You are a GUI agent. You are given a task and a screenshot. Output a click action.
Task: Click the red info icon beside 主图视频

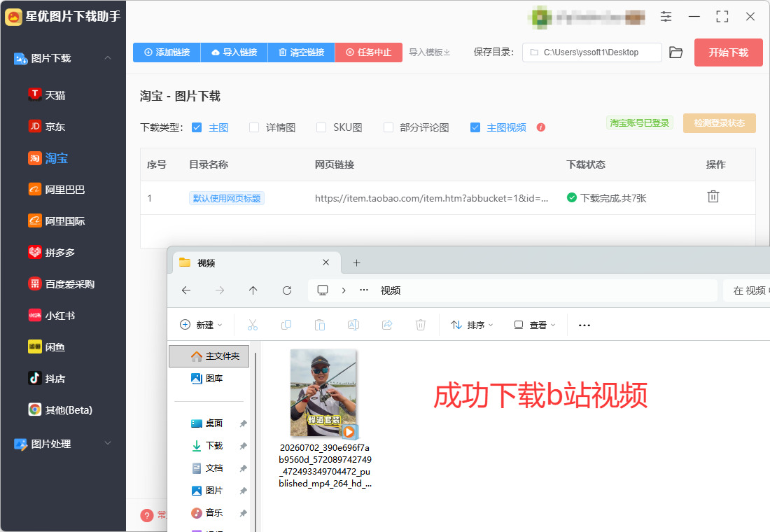click(x=541, y=127)
